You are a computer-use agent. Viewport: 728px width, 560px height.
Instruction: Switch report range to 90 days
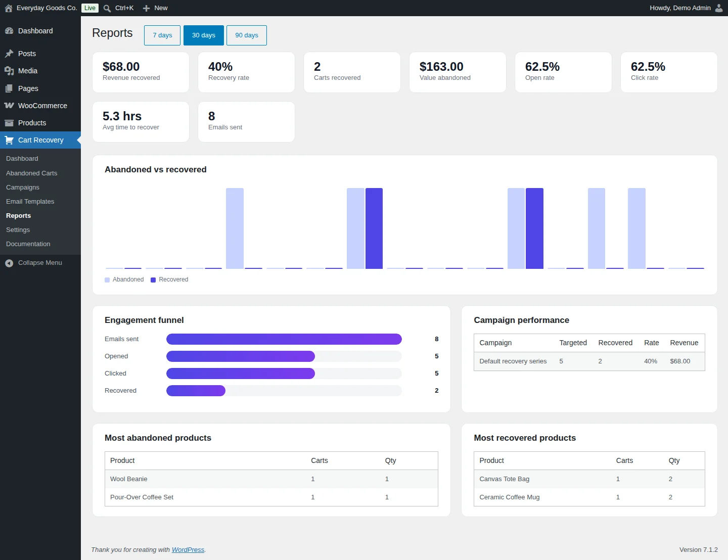247,35
